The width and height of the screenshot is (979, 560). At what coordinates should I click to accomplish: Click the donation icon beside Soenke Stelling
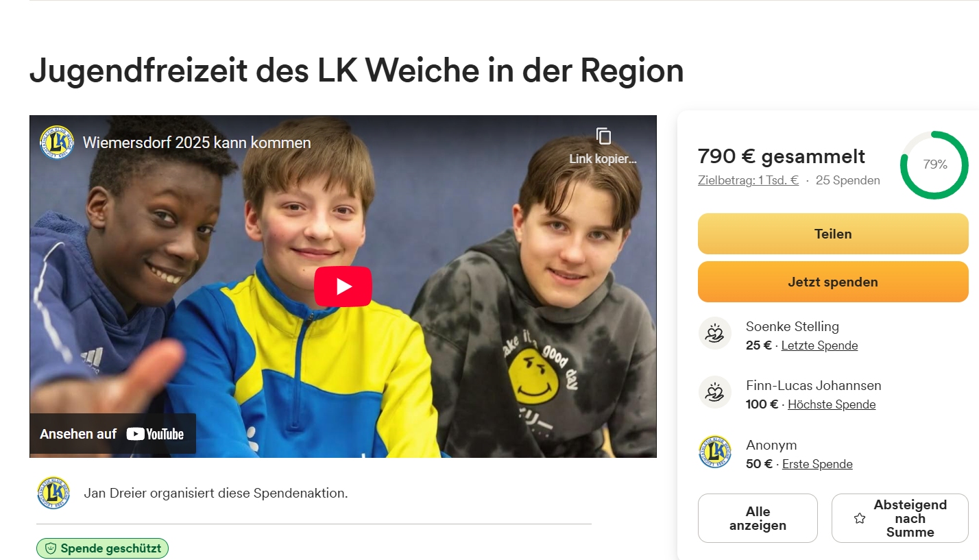[715, 334]
